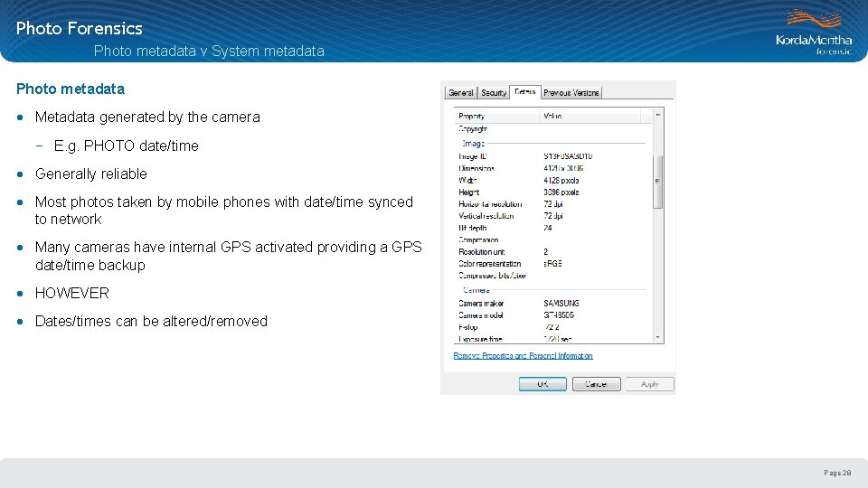Click the properties list scrollbar thumb
868x488 pixels.
coord(657,182)
